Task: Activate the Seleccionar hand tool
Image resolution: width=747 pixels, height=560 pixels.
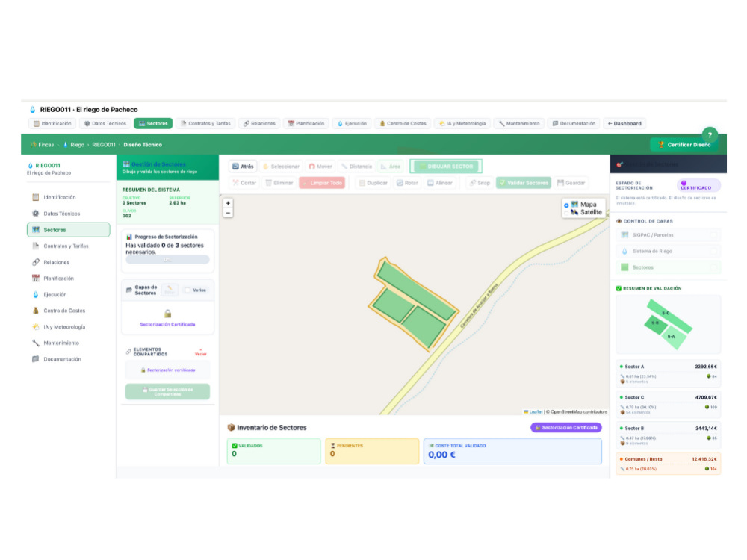Action: pos(281,167)
